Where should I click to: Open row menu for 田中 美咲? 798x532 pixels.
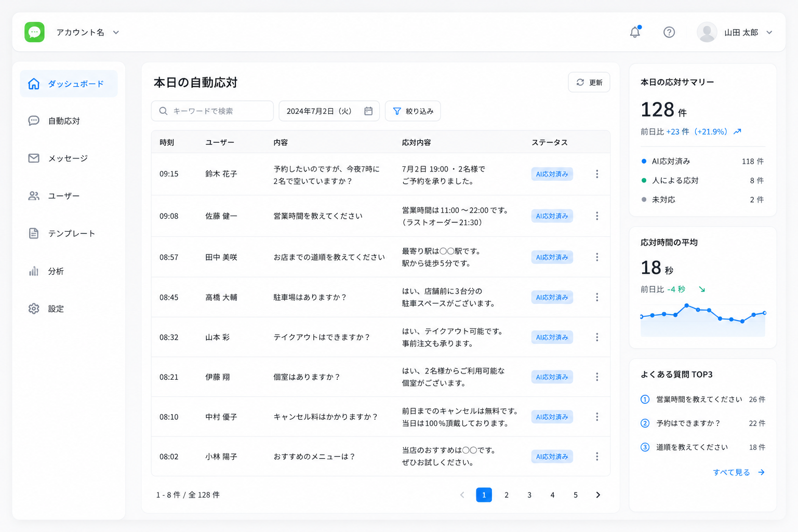(597, 257)
